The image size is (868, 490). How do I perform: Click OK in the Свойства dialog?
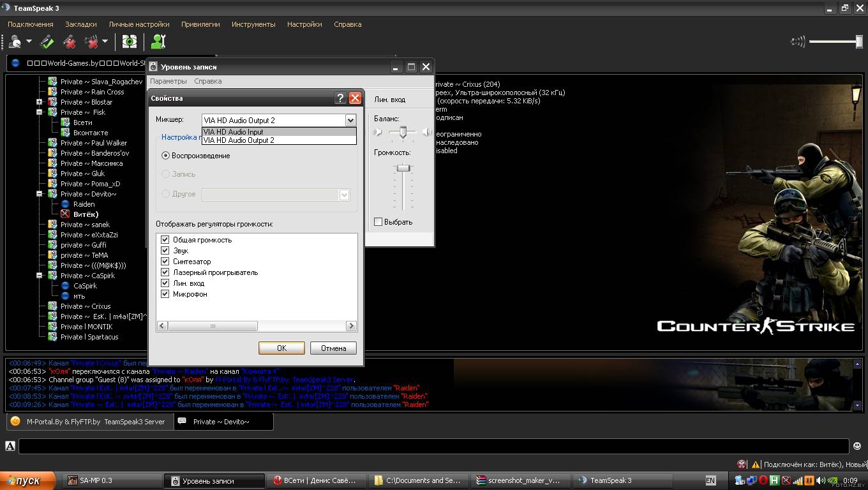pos(281,348)
